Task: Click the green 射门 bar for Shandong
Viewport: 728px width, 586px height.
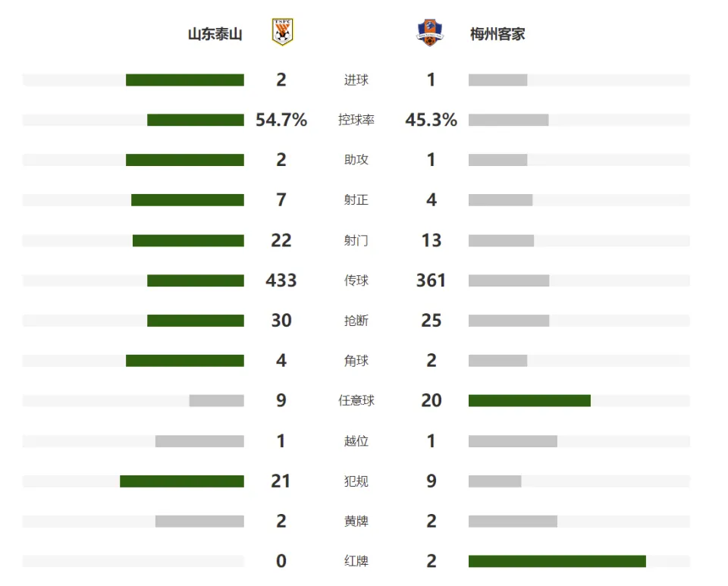Action: click(x=188, y=240)
